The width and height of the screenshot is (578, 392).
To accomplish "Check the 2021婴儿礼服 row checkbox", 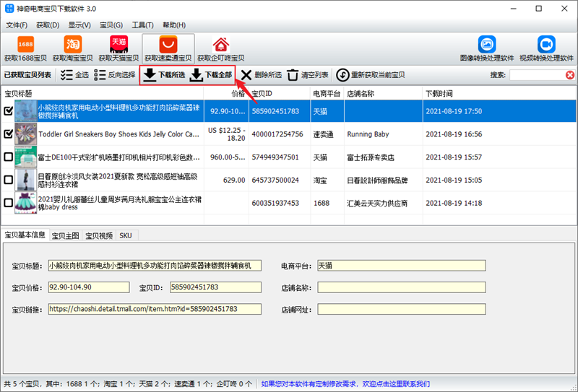I will (x=8, y=203).
